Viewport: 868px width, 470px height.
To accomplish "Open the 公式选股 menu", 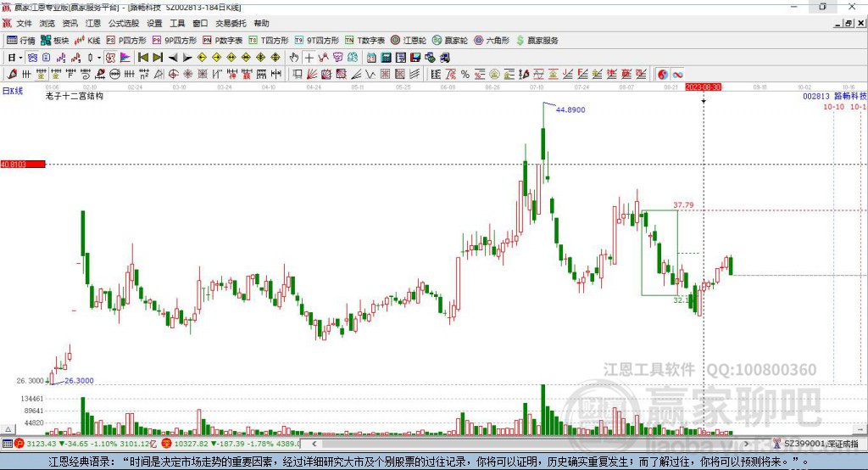I will [x=124, y=23].
